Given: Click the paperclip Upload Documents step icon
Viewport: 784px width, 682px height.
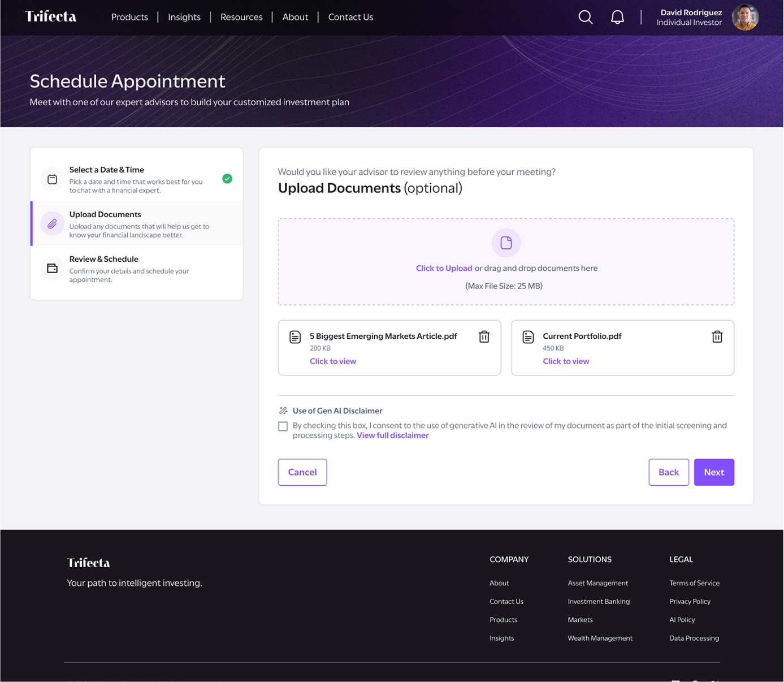Looking at the screenshot, I should pos(52,223).
